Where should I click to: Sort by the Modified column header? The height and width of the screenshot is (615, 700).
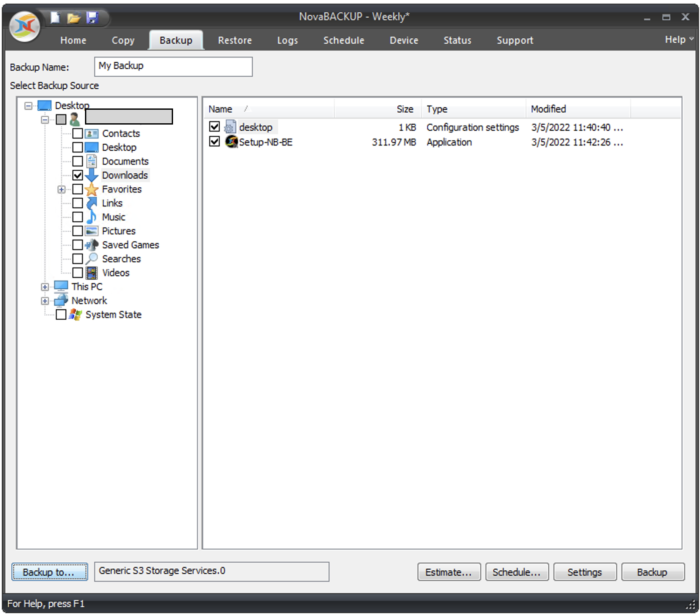pos(578,109)
